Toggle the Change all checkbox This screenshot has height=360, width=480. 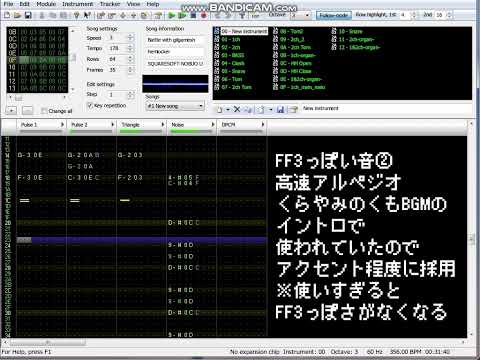coord(44,111)
